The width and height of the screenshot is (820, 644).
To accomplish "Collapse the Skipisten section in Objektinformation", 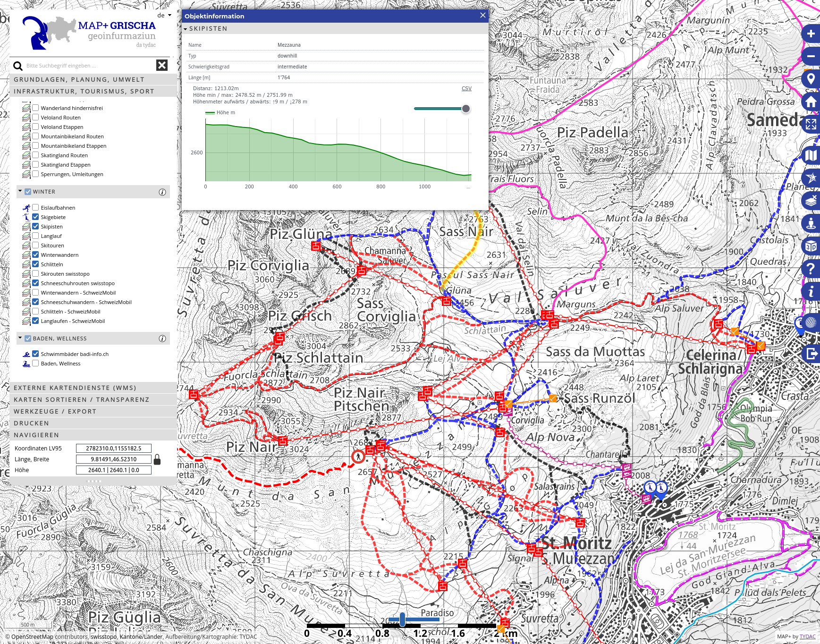I will pos(186,29).
